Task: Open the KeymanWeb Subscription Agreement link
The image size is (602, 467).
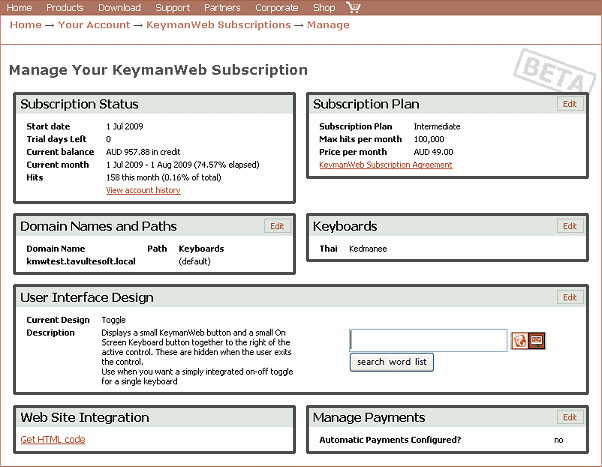Action: tap(385, 165)
